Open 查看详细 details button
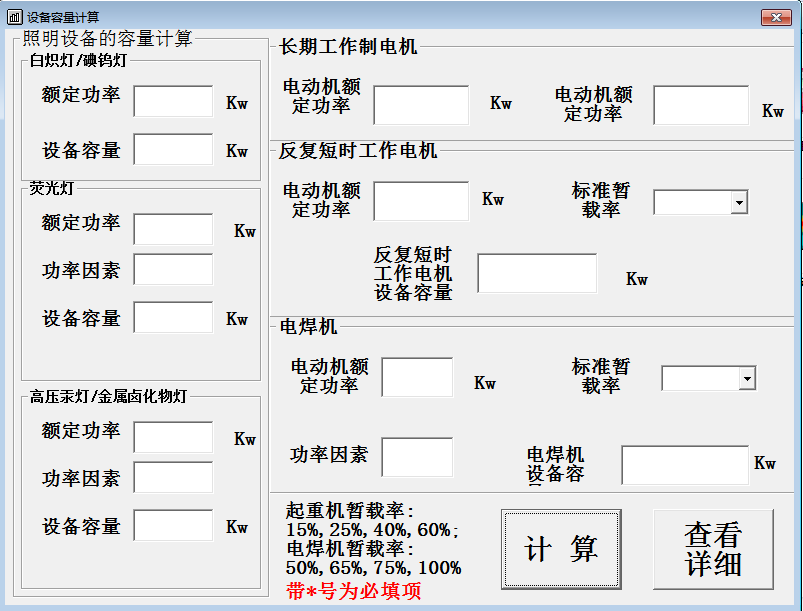Screen dimensions: 803x611 [x=713, y=549]
